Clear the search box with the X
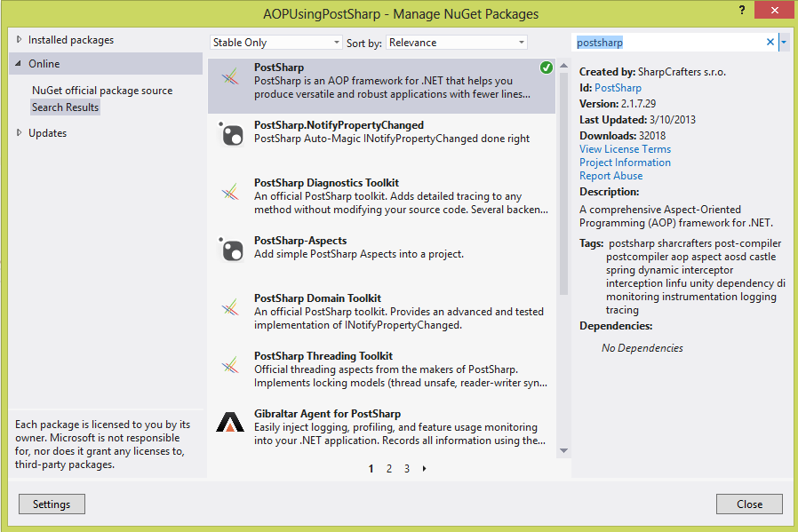 click(770, 43)
